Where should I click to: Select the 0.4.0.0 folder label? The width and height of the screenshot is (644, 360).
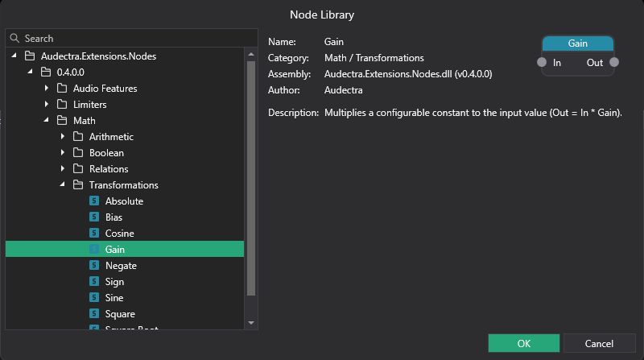click(x=71, y=72)
